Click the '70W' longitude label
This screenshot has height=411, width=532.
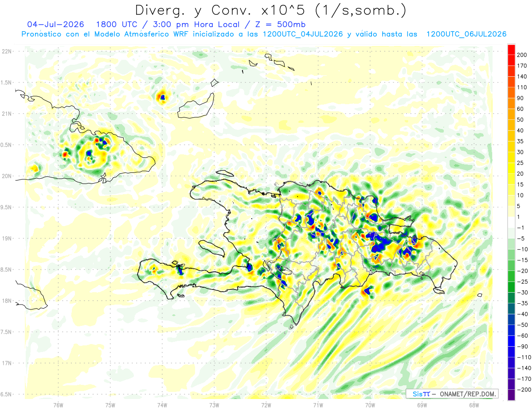tap(370, 405)
